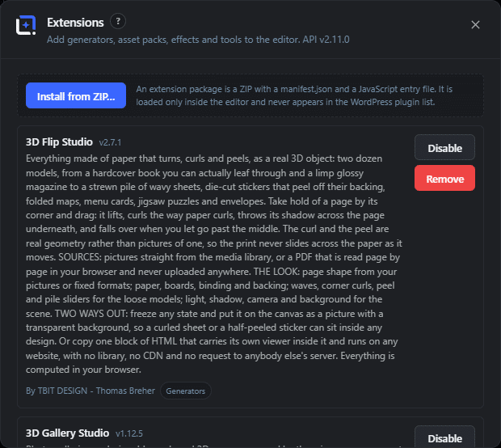Screen dimensions: 501x448
Task: Close the Extensions dialog with X
Action: click(x=475, y=24)
